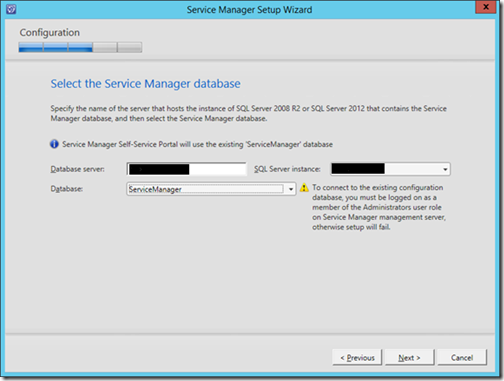Image resolution: width=504 pixels, height=381 pixels.
Task: Open the Database dropdown arrow
Action: [291, 189]
